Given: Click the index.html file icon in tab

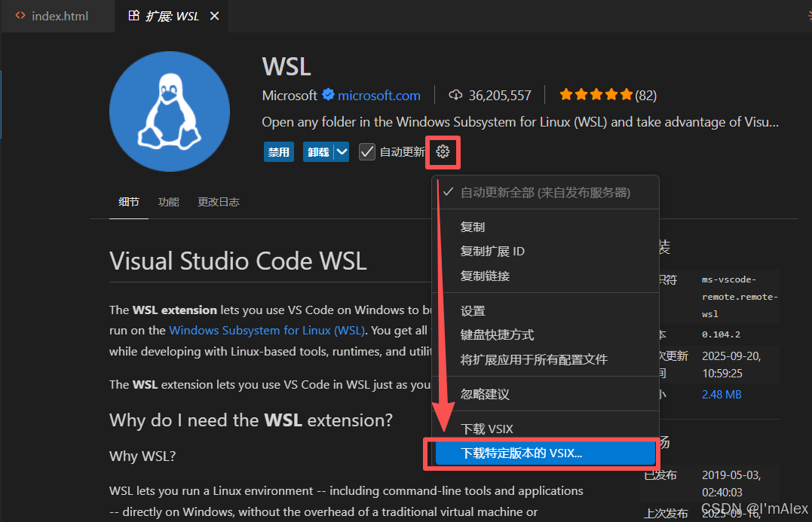Looking at the screenshot, I should tap(20, 16).
